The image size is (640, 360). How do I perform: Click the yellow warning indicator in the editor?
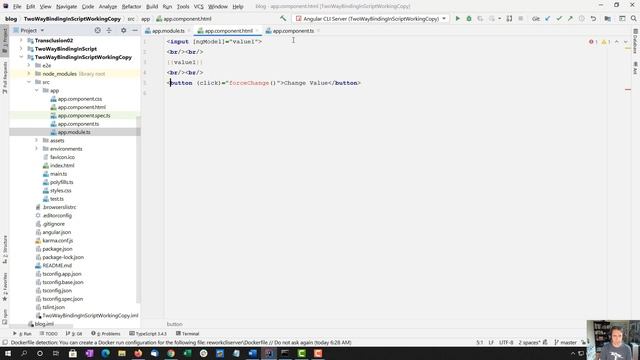coord(605,42)
